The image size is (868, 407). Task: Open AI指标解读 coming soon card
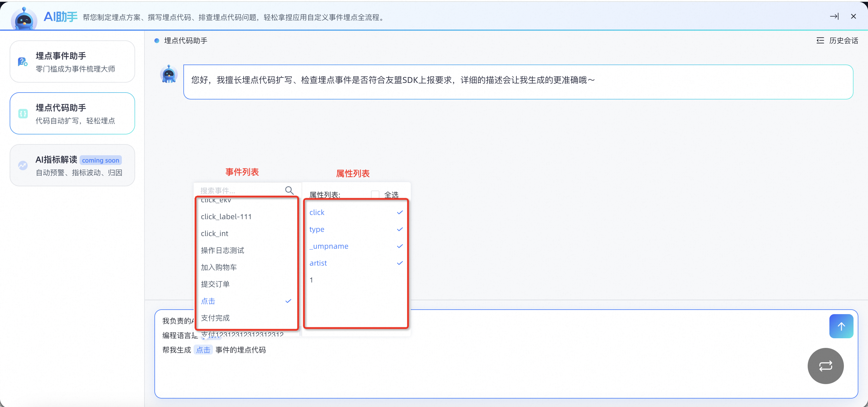pos(72,166)
